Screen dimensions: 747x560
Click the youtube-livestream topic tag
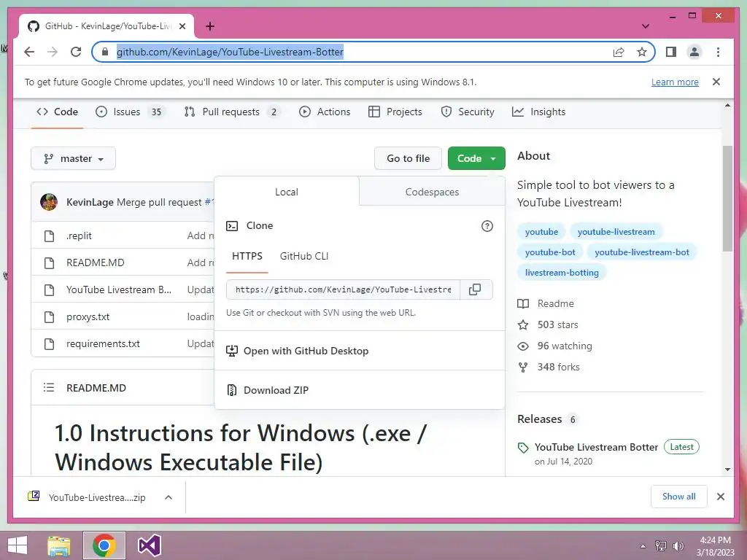(x=616, y=232)
